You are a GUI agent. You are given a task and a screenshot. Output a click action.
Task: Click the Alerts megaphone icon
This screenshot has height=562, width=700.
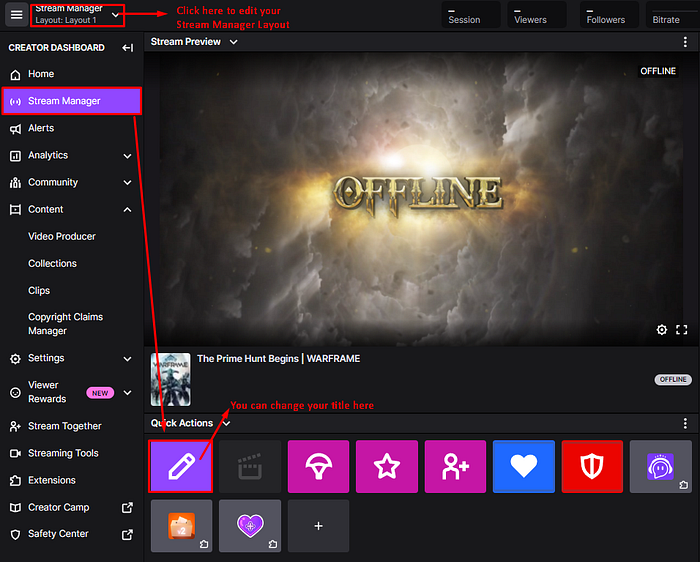15,129
